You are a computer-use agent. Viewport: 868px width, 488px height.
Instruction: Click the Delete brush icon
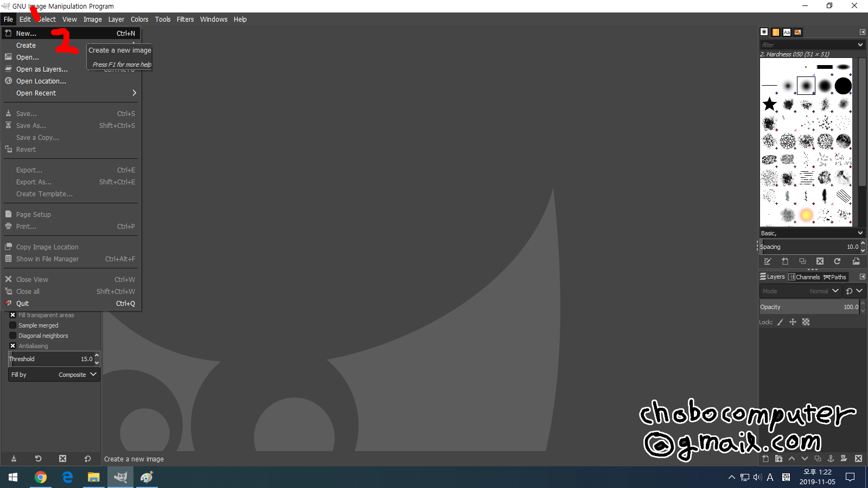pos(820,261)
